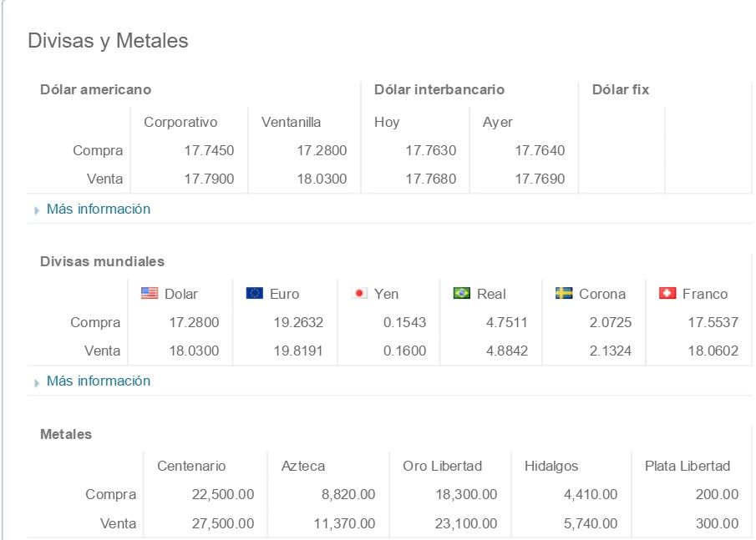Expand the Más información arrow under Divisas mundiales
This screenshot has width=756, height=540.
pos(37,381)
